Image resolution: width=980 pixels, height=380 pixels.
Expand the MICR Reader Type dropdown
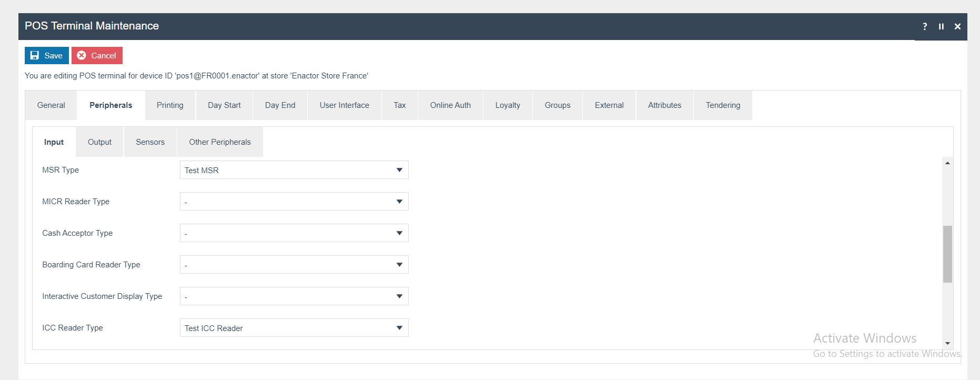(x=294, y=202)
